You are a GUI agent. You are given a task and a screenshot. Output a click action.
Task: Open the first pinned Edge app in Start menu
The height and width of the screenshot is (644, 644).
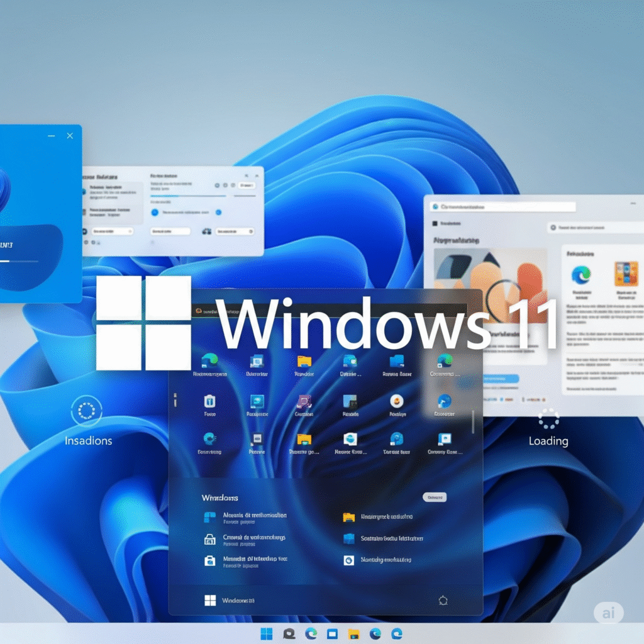click(x=209, y=360)
